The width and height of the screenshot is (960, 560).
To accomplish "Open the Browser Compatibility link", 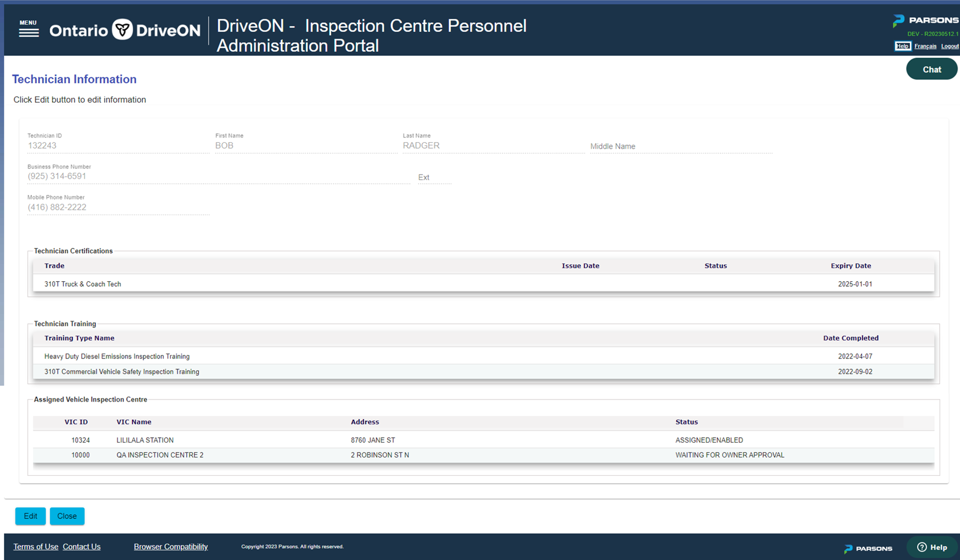I will click(171, 547).
